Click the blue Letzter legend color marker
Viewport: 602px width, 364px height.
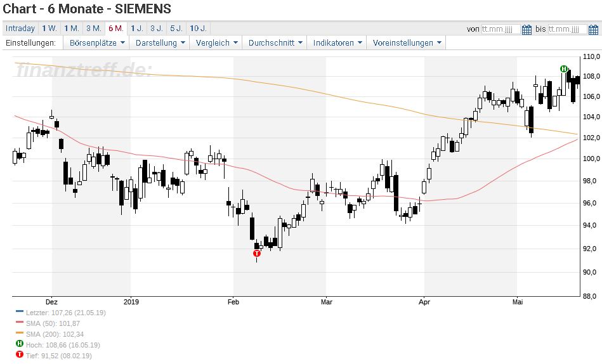pos(19,311)
